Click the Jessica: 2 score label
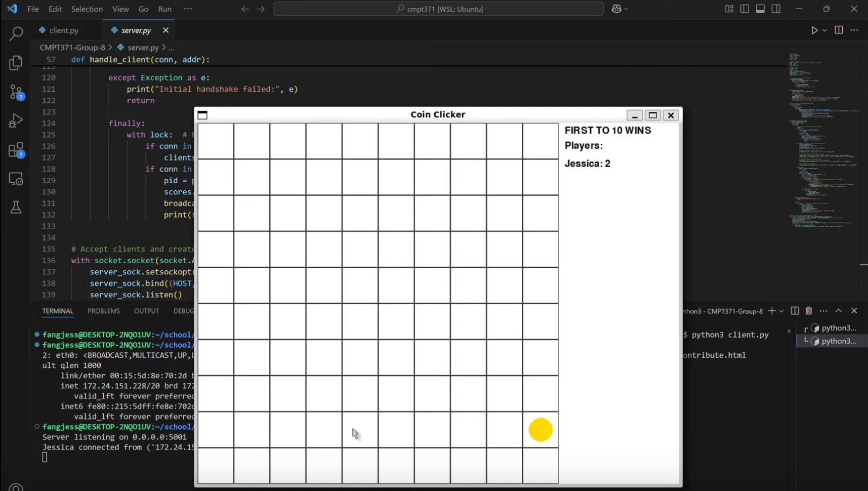Viewport: 868px width, 491px height. [587, 163]
